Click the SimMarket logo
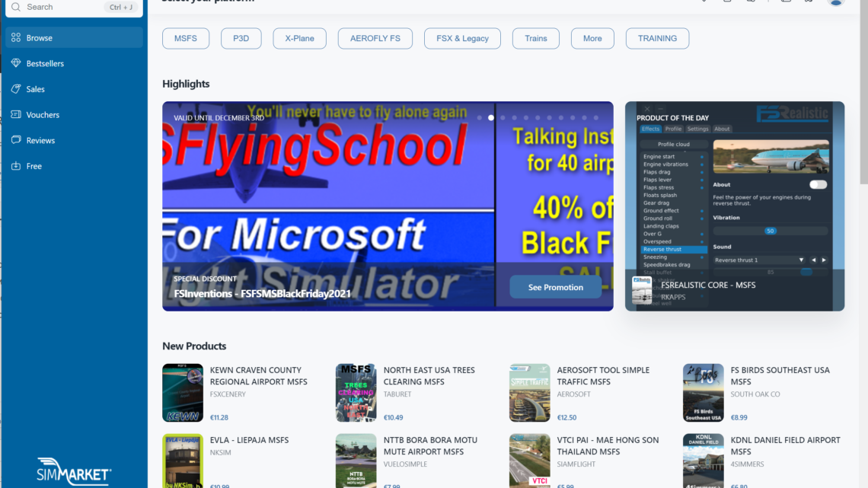 coord(74,471)
